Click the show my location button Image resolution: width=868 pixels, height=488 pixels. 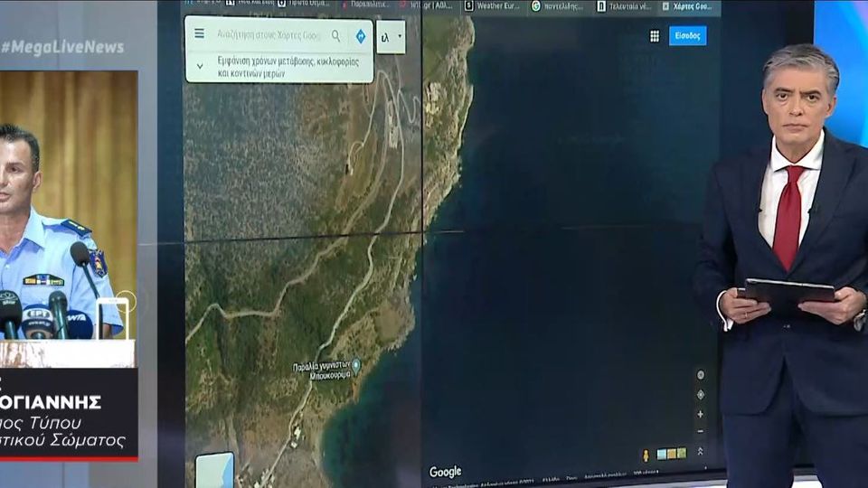[x=700, y=395]
